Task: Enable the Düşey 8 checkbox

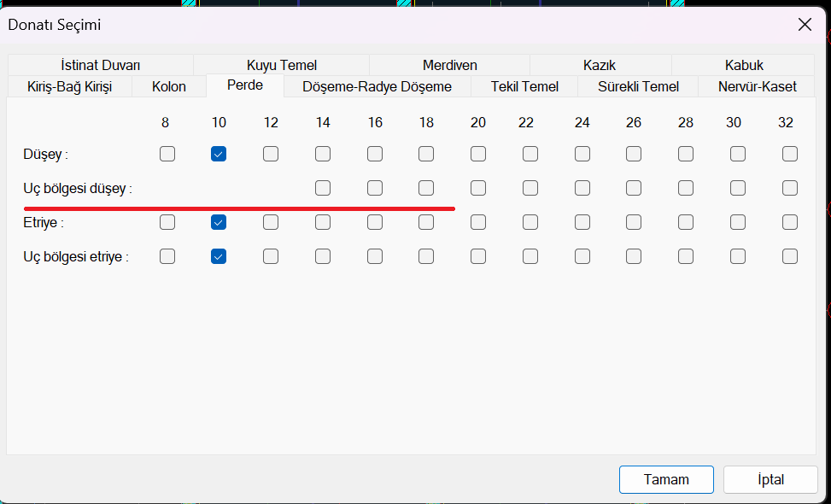Action: coord(167,154)
